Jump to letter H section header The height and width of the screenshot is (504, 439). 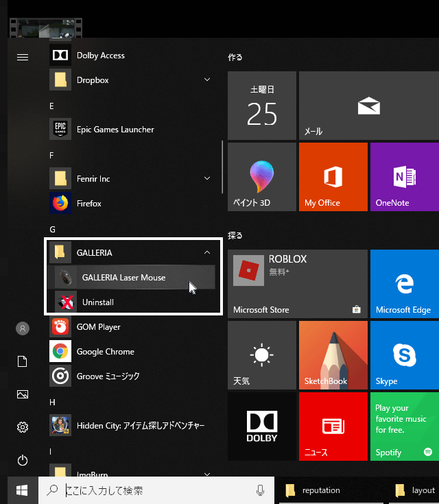[52, 403]
